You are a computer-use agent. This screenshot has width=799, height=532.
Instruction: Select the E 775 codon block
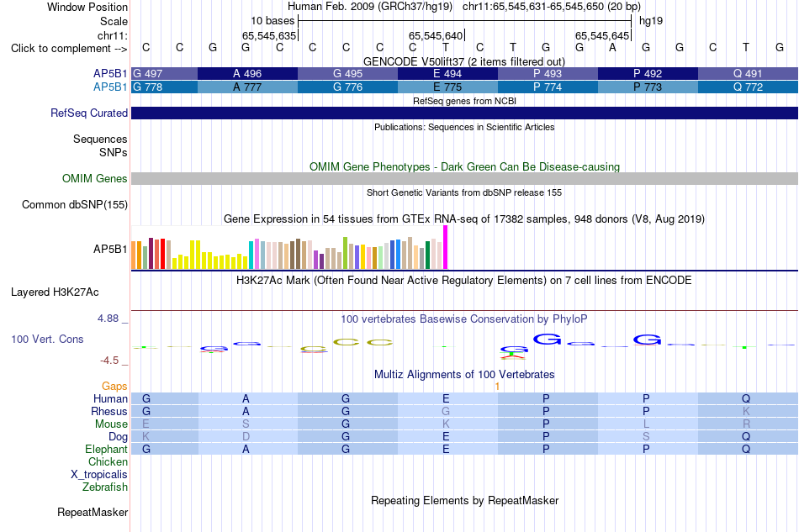448,87
